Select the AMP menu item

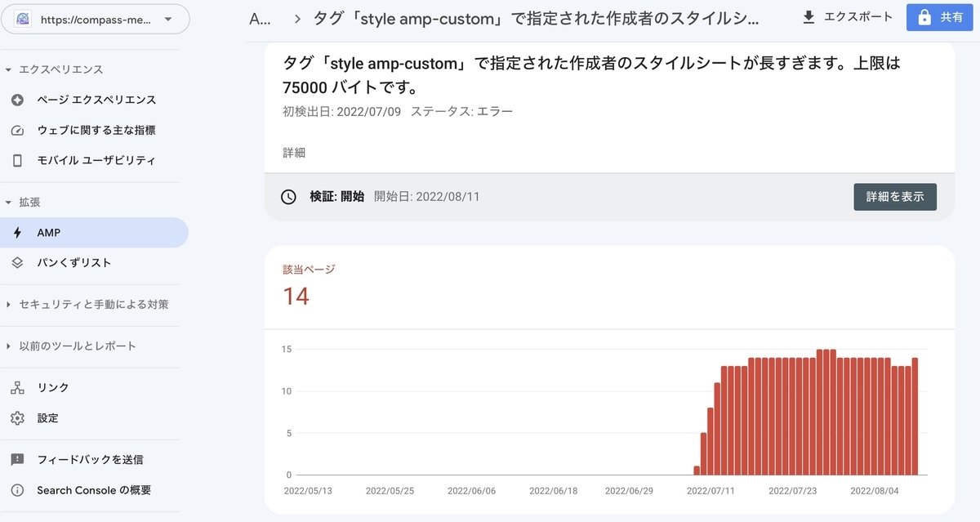(94, 233)
